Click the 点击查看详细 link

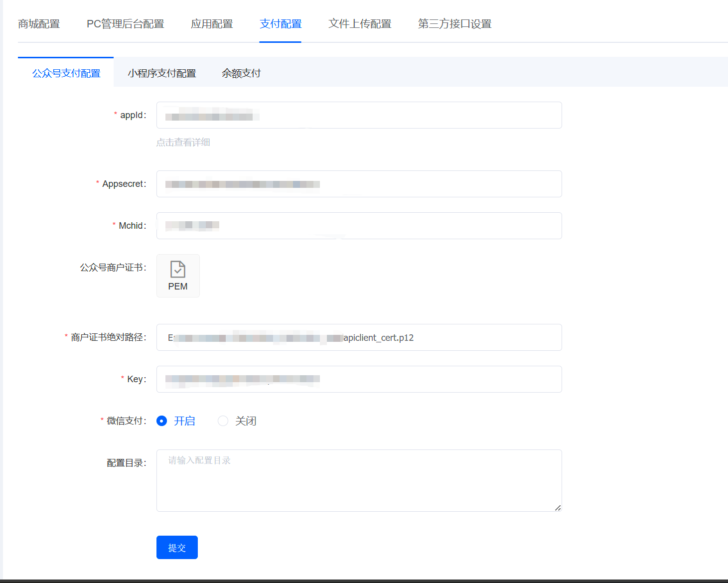pyautogui.click(x=183, y=143)
